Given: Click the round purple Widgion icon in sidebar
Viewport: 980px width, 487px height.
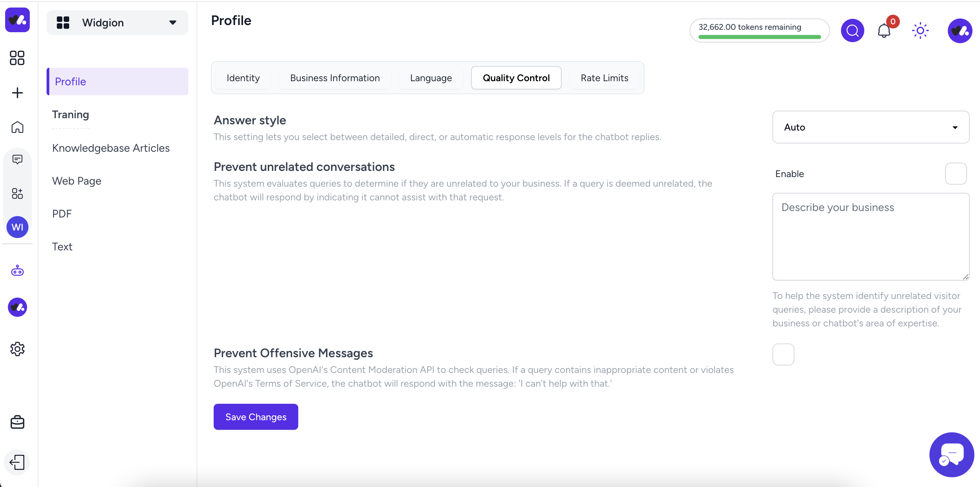Looking at the screenshot, I should pyautogui.click(x=17, y=307).
